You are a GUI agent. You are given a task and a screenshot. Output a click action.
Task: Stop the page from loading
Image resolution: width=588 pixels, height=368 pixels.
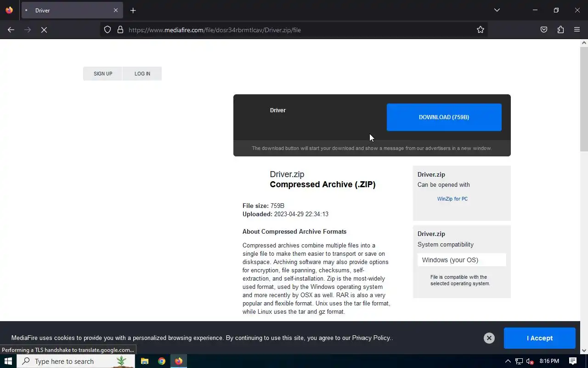pos(44,30)
